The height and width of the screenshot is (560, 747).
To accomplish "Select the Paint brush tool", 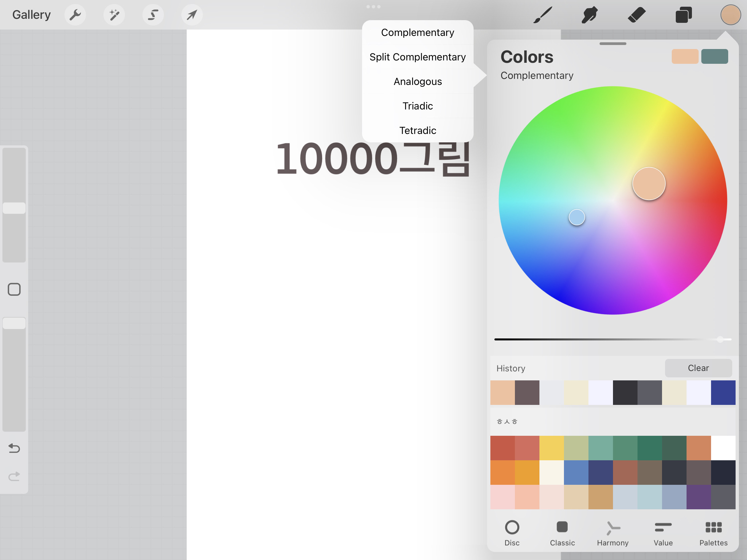I will (543, 15).
